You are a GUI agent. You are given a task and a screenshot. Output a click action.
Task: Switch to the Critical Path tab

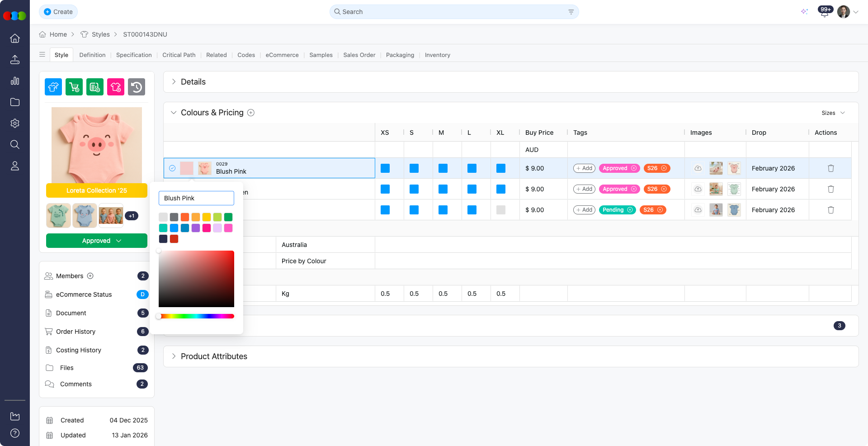click(179, 55)
